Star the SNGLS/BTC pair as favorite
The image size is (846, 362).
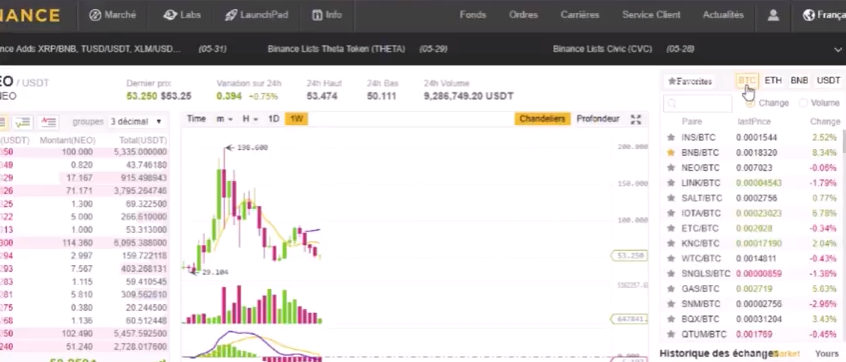click(671, 274)
